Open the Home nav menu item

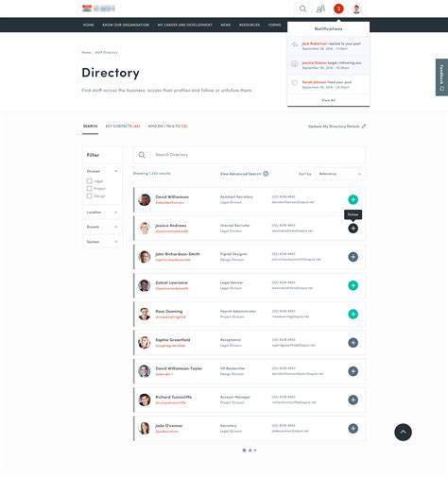tap(89, 25)
